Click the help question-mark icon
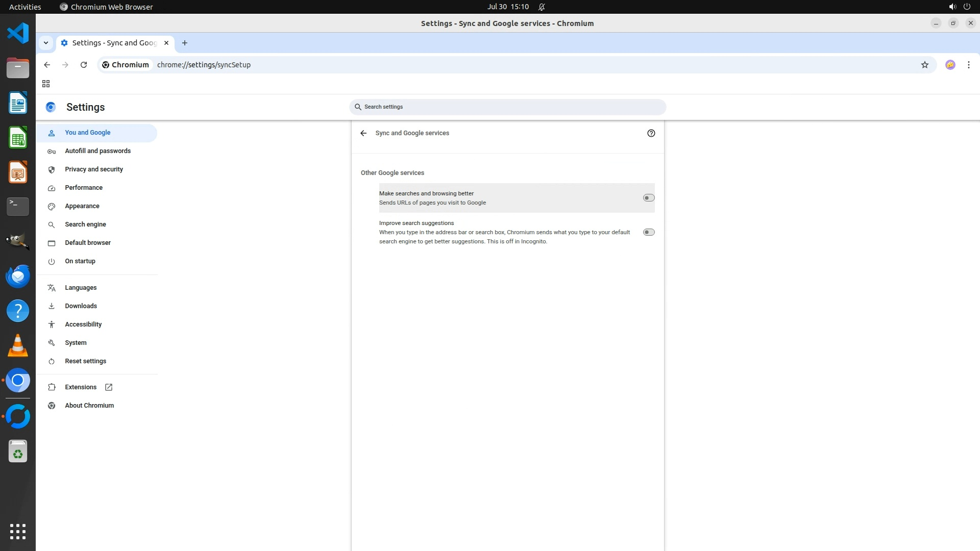The image size is (980, 551). [x=651, y=133]
